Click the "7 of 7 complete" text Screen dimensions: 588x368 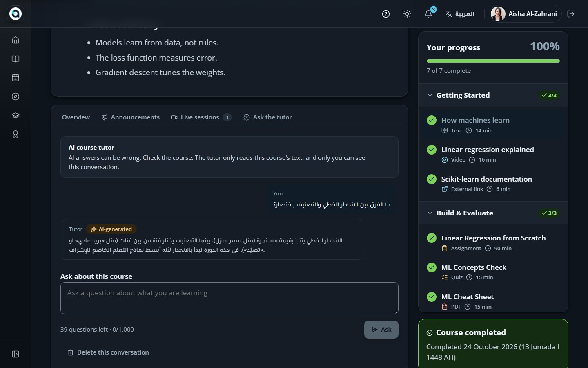(449, 71)
